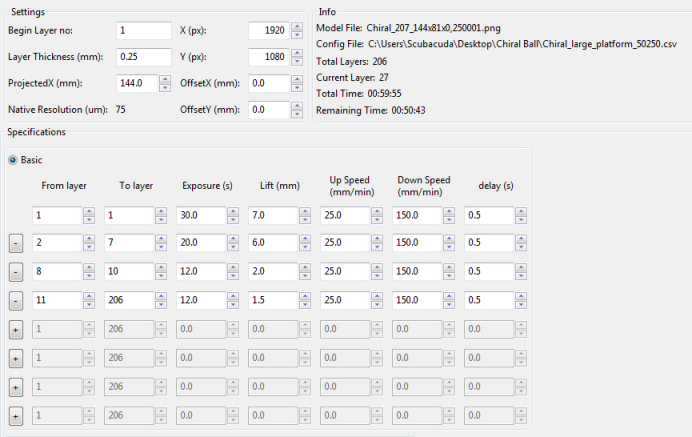Add row using third plus button
This screenshot has height=437, width=692.
tap(16, 386)
